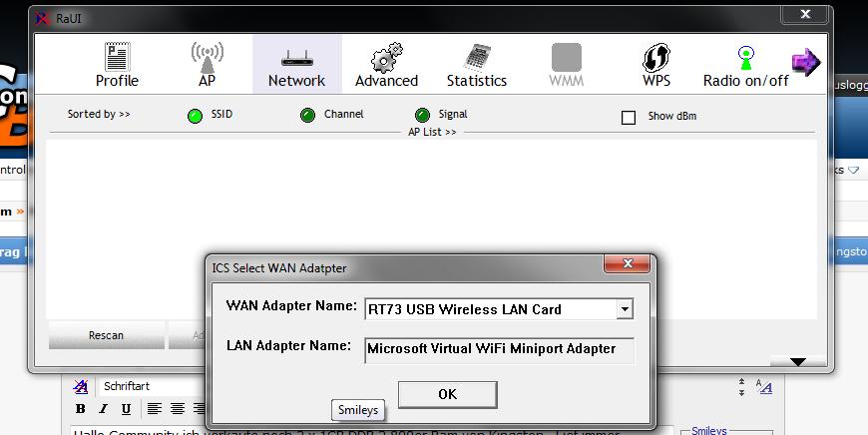This screenshot has height=435, width=868.
Task: Select the Network router tab
Action: 296,64
